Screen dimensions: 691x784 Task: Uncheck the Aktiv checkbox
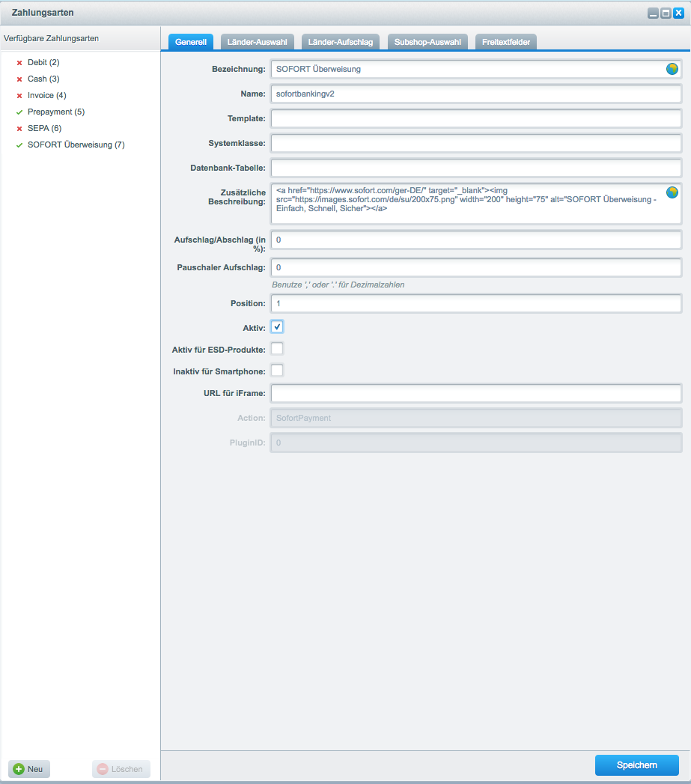[x=277, y=326]
